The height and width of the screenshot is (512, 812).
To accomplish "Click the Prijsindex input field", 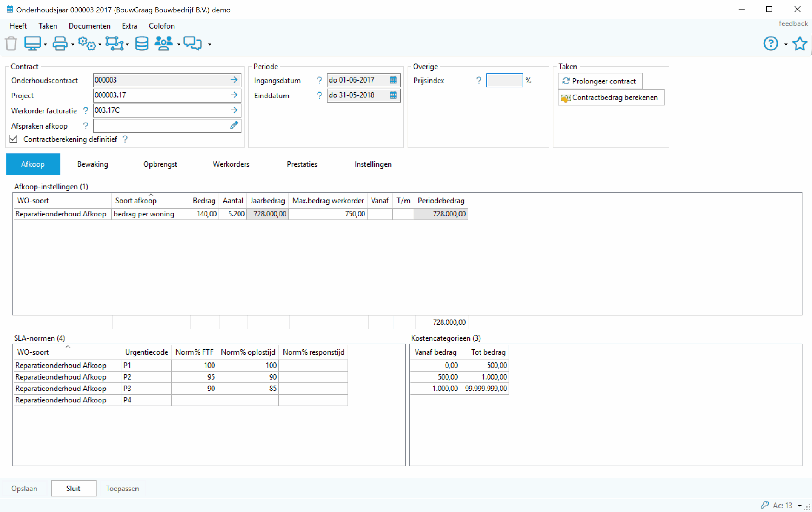I will 504,80.
